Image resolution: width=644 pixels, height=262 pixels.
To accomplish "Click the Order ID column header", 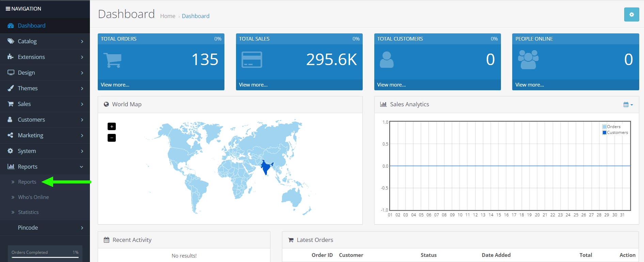I will click(x=322, y=255).
